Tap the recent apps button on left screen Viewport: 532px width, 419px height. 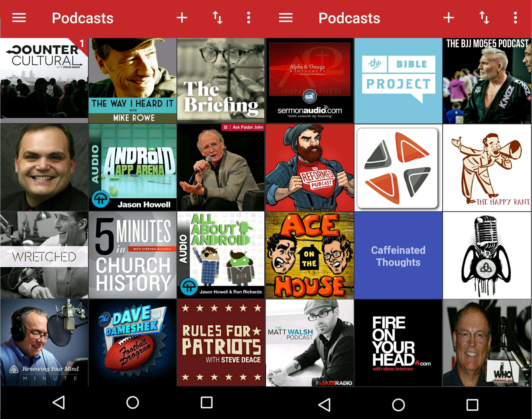207,402
